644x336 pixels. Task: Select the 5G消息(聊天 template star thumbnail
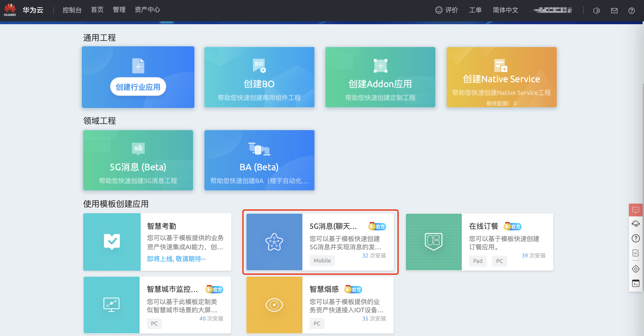pos(274,242)
